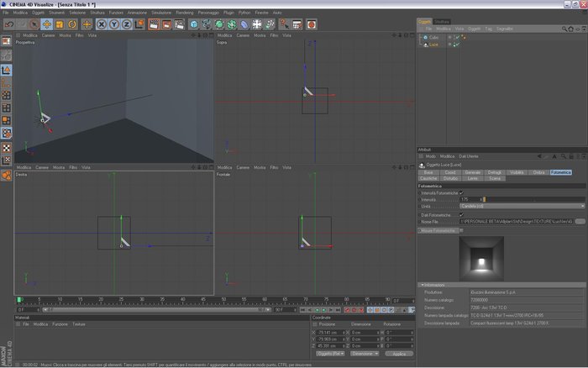588x368 pixels.
Task: Click the undo arrow in the top toolbar
Action: [x=9, y=24]
